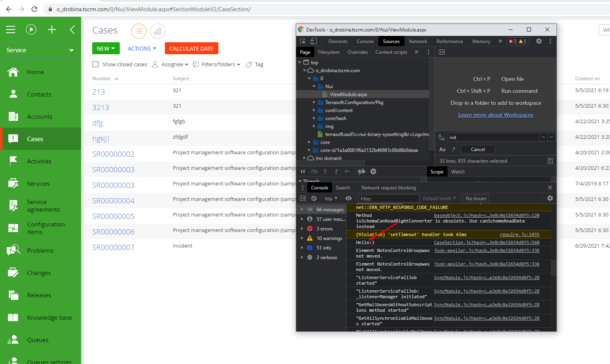Open the Filesystem navigator tab
The width and height of the screenshot is (610, 364).
click(329, 52)
